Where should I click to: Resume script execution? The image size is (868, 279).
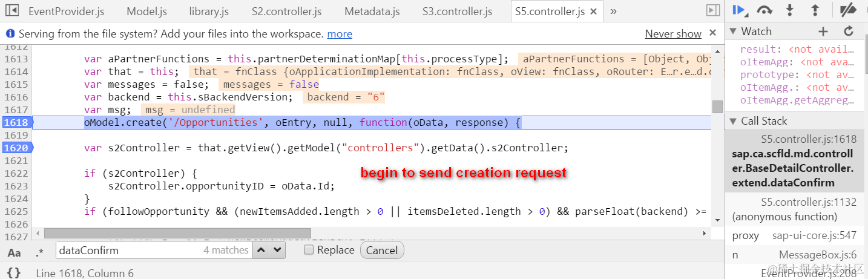click(x=739, y=10)
